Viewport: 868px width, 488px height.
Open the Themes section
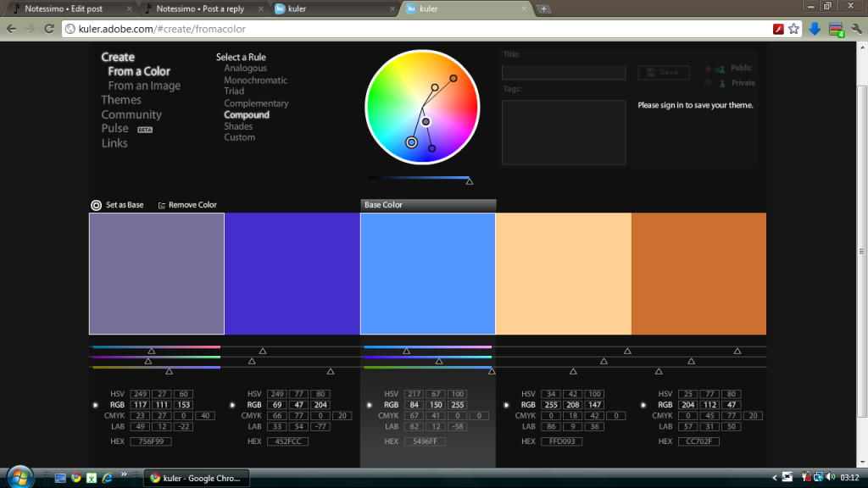pyautogui.click(x=120, y=100)
